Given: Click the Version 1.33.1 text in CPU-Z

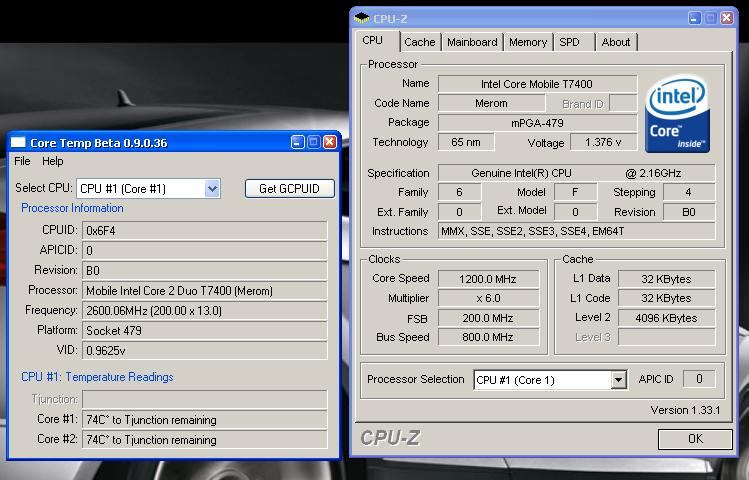Looking at the screenshot, I should [x=685, y=410].
